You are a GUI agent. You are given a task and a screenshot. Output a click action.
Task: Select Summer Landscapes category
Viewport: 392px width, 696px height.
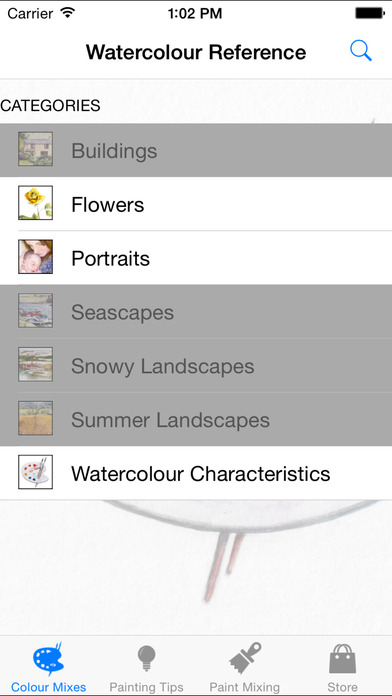pos(196,419)
